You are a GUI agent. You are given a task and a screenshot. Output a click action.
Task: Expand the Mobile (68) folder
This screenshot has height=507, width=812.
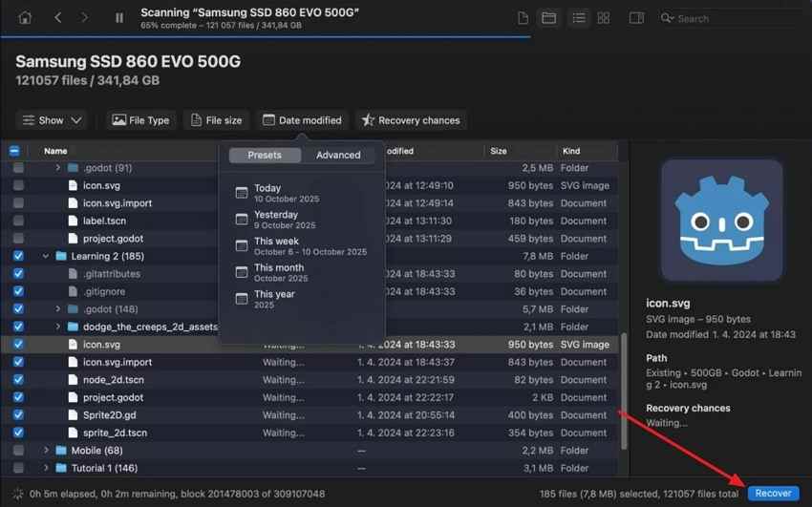pyautogui.click(x=46, y=451)
